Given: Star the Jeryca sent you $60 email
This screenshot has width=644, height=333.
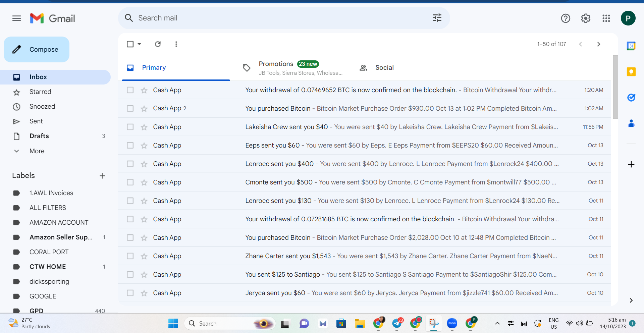Looking at the screenshot, I should click(x=144, y=293).
